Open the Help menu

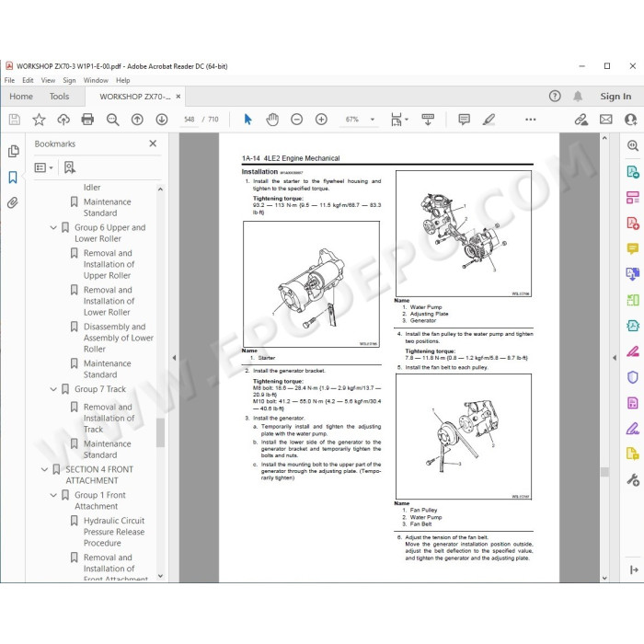(x=122, y=80)
